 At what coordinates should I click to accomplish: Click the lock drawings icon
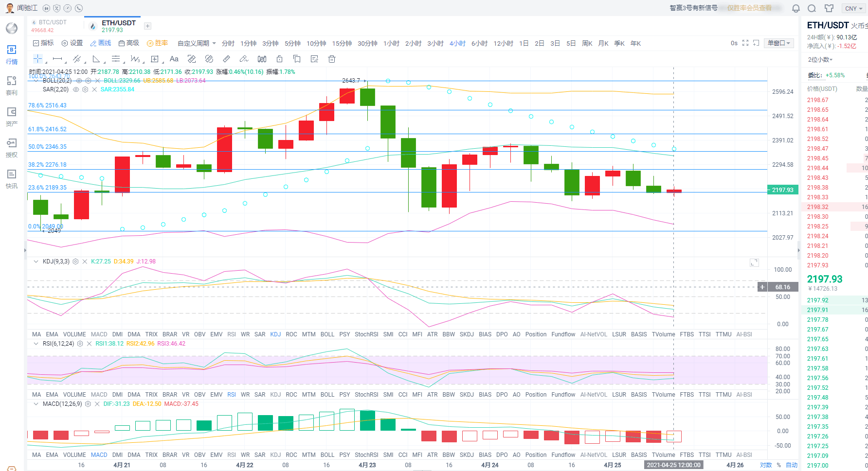click(279, 59)
